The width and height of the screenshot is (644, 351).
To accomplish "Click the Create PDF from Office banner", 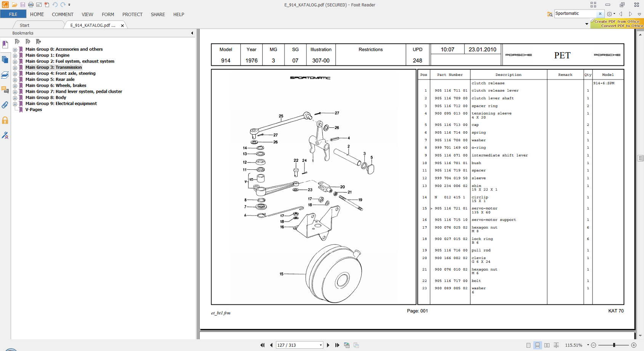I will click(x=617, y=24).
